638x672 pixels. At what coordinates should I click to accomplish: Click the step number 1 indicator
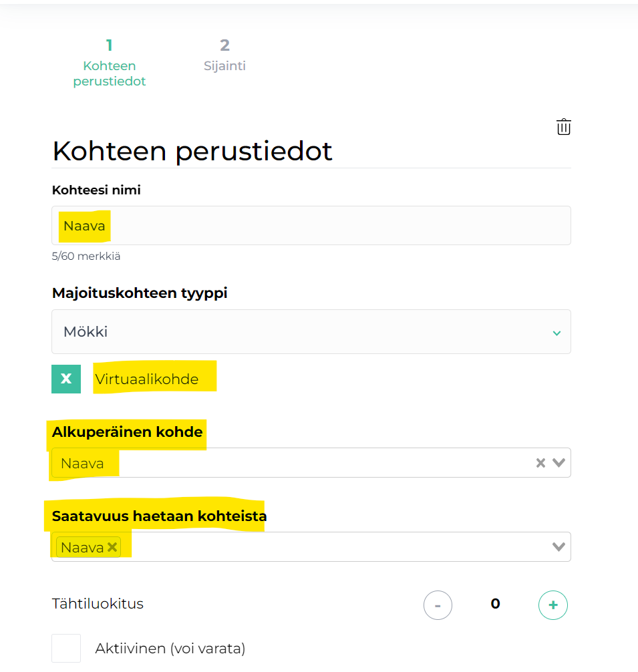(x=110, y=45)
